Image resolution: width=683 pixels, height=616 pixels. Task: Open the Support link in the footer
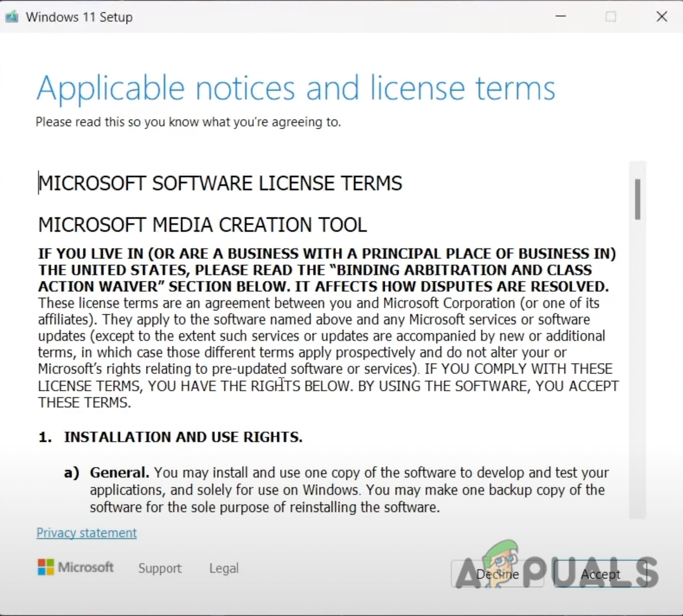point(160,568)
